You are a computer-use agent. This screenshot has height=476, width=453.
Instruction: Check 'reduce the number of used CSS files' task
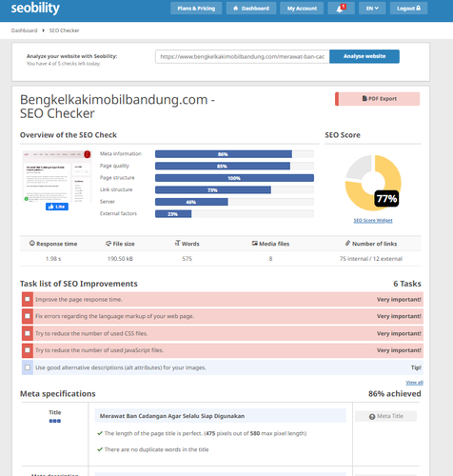point(28,333)
